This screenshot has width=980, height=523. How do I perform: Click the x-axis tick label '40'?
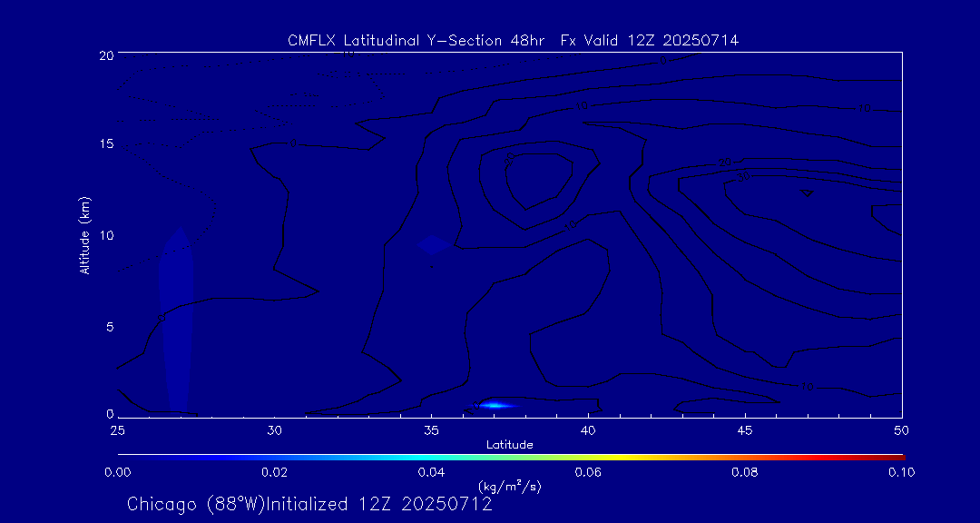pyautogui.click(x=588, y=430)
